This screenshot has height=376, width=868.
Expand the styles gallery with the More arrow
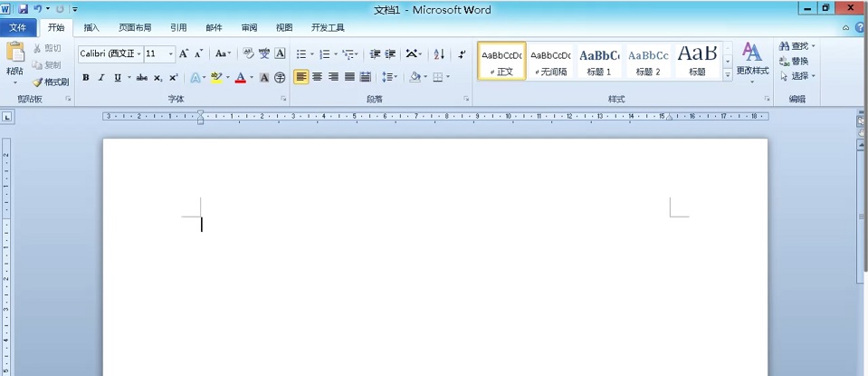728,74
